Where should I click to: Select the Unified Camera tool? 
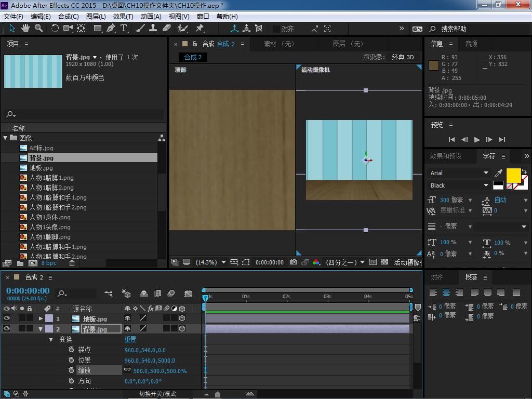68,29
